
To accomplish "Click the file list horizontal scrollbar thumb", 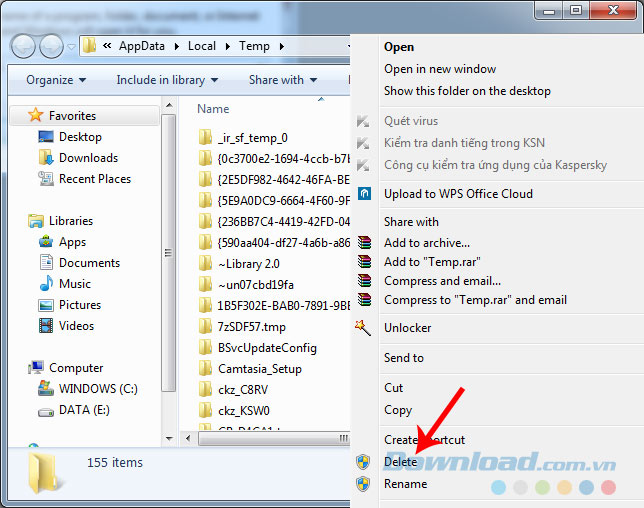I will (274, 439).
